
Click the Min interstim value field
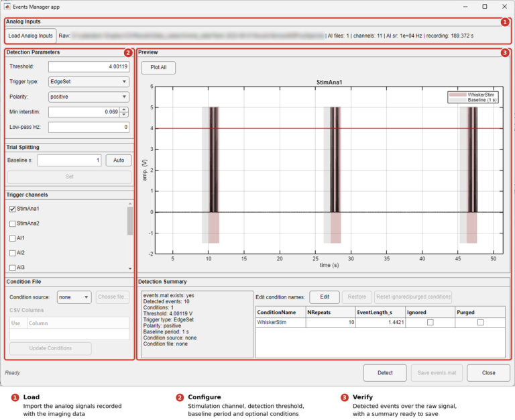84,112
